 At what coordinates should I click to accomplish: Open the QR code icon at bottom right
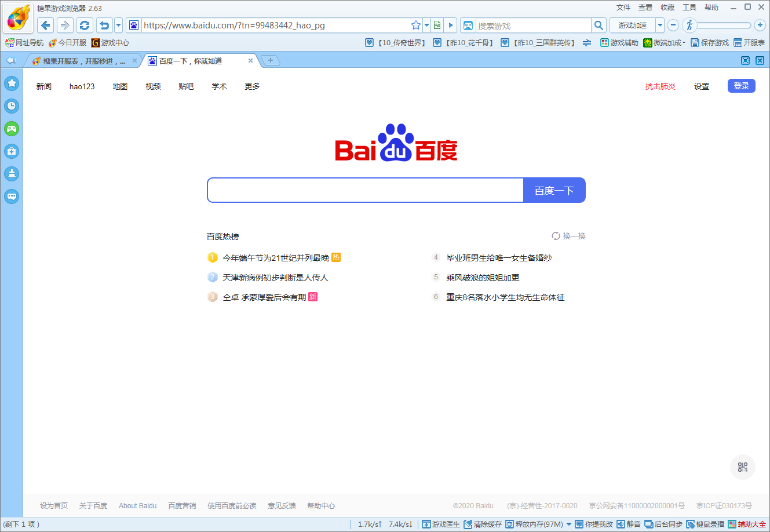click(x=743, y=467)
